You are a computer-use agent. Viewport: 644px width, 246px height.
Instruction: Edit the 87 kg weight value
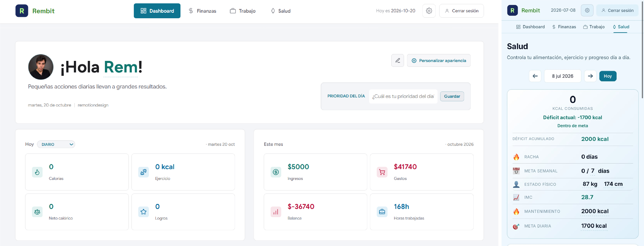[x=590, y=184]
